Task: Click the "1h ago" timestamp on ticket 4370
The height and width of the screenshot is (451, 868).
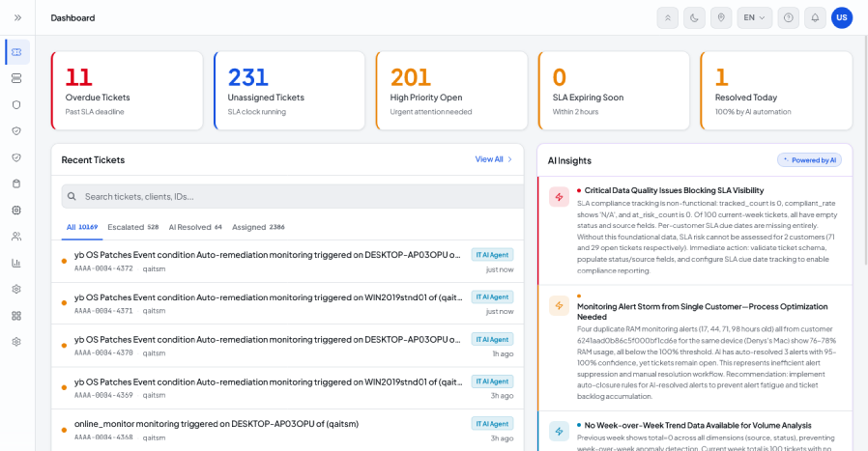Action: 503,353
